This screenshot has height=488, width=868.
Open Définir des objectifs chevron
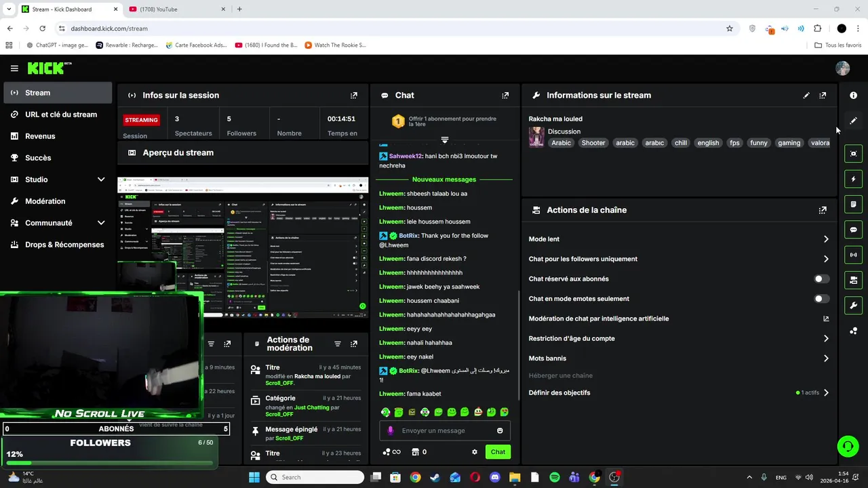tap(826, 393)
